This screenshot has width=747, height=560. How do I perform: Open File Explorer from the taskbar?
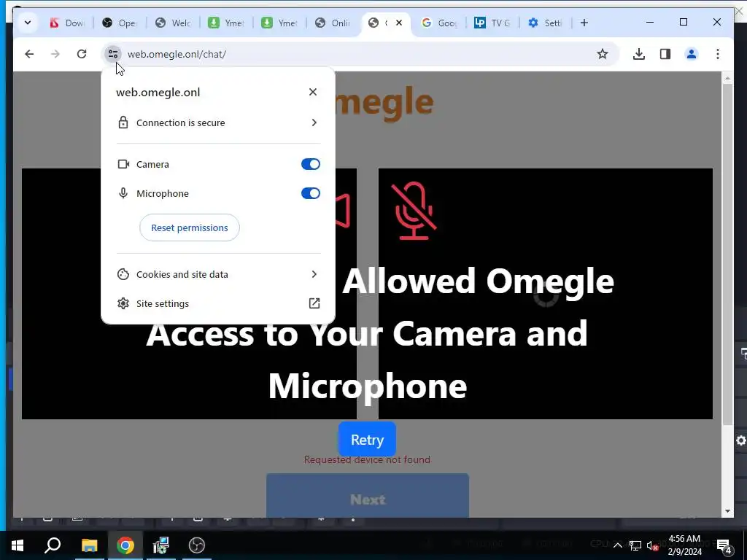point(89,545)
